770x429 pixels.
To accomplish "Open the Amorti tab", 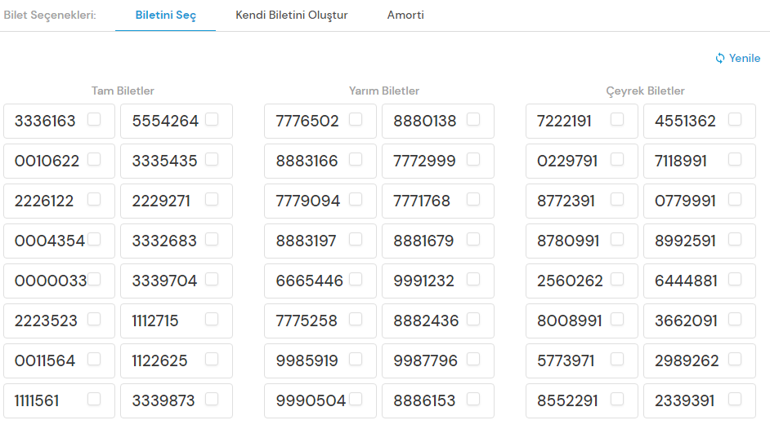I will tap(405, 15).
